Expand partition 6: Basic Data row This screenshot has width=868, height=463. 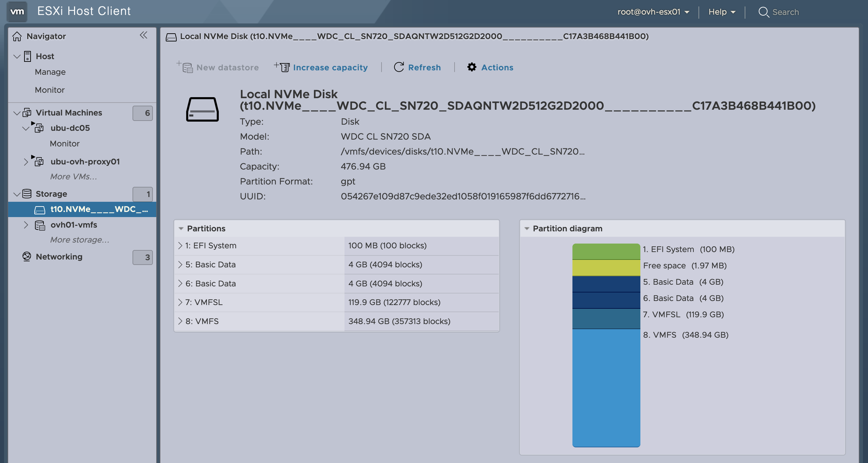(180, 283)
